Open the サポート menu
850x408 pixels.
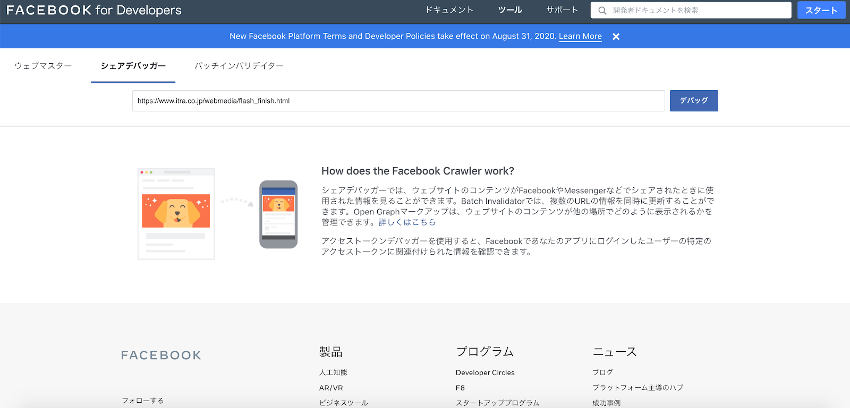coord(562,10)
